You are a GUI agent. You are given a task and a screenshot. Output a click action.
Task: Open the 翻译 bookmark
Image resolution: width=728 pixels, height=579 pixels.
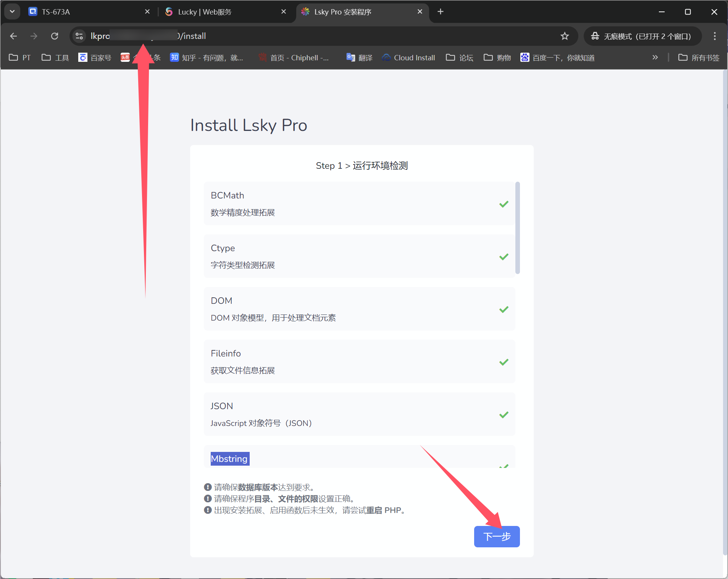pyautogui.click(x=359, y=58)
